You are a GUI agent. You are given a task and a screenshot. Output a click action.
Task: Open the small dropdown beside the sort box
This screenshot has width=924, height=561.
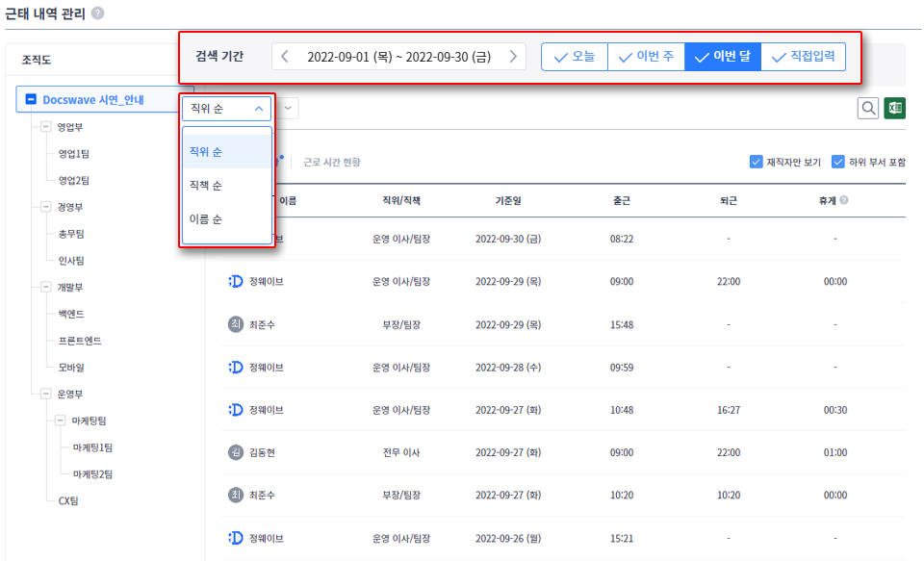click(x=288, y=108)
